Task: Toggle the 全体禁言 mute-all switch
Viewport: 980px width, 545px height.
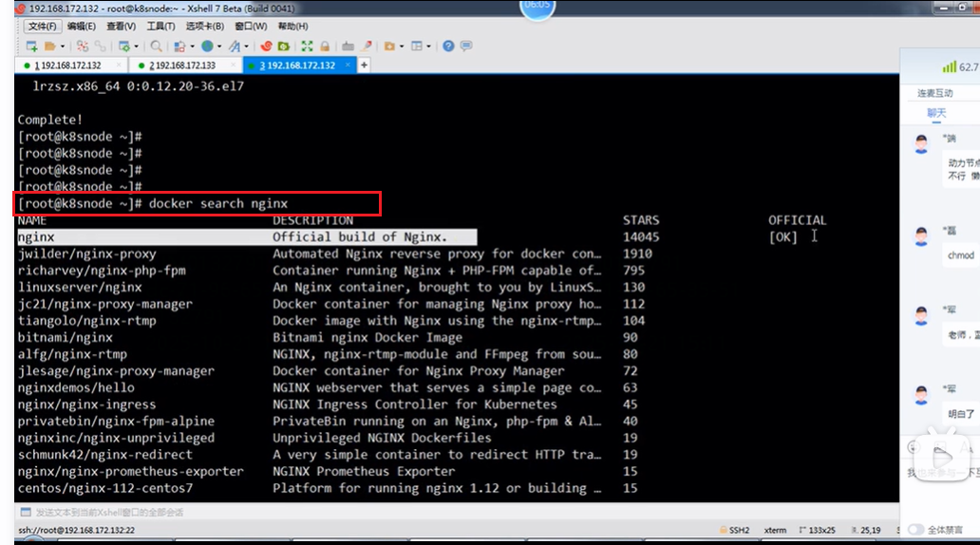Action: (915, 530)
